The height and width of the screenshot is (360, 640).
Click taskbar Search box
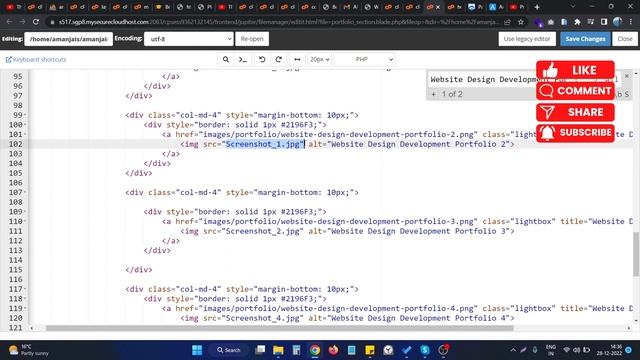click(229, 350)
